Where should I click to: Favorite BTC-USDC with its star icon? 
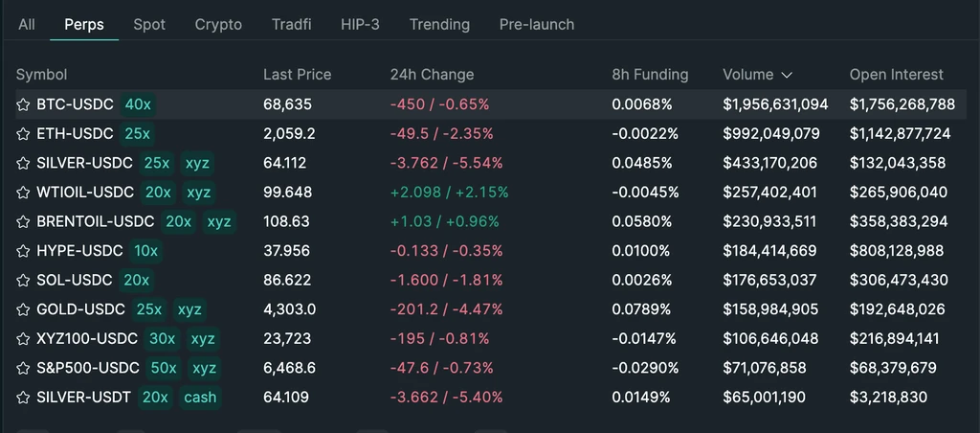23,104
